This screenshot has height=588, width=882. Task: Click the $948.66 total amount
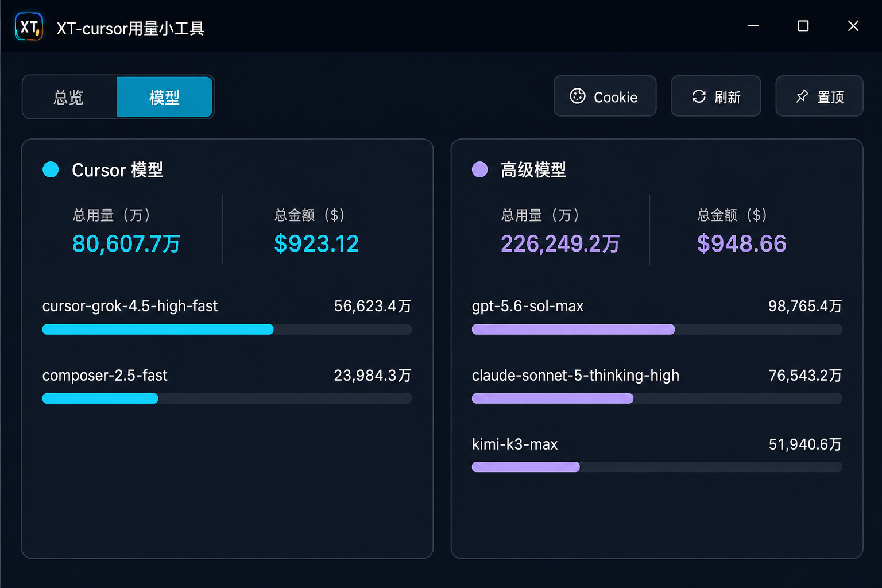coord(742,243)
